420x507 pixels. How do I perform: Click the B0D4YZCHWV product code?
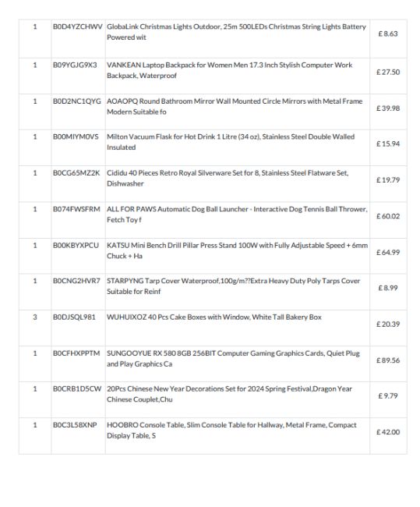pyautogui.click(x=78, y=27)
